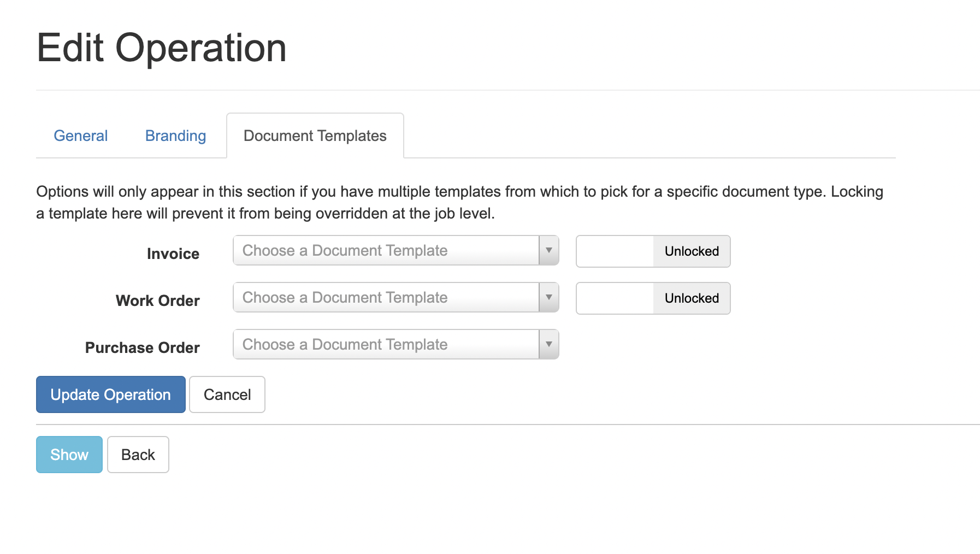Click the Cancel button
980x554 pixels.
[227, 394]
